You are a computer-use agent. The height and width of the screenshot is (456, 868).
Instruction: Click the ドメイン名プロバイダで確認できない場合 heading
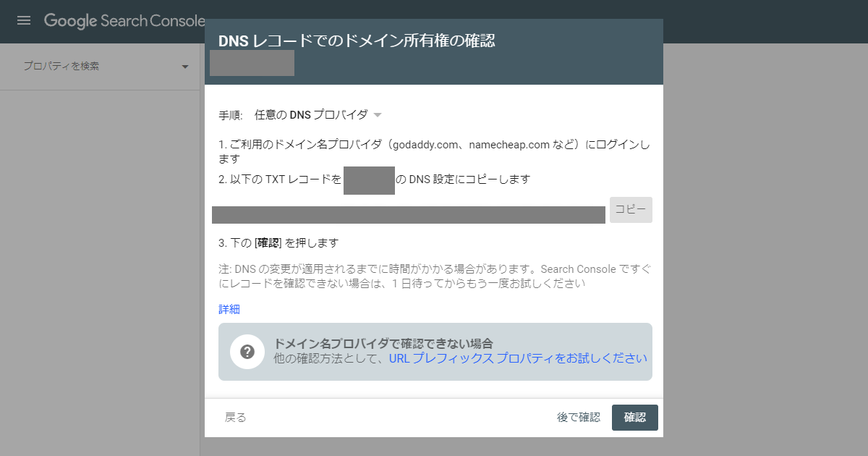[383, 343]
